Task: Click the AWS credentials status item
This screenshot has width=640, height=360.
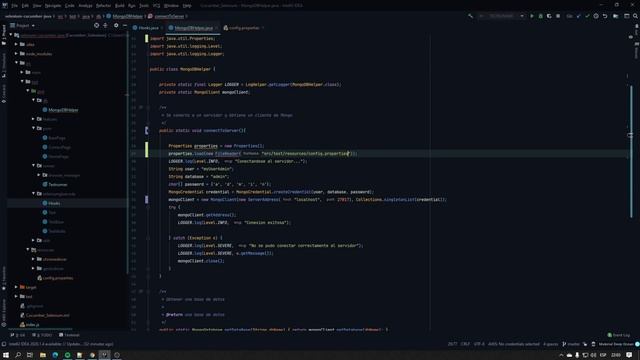Action: tap(514, 344)
